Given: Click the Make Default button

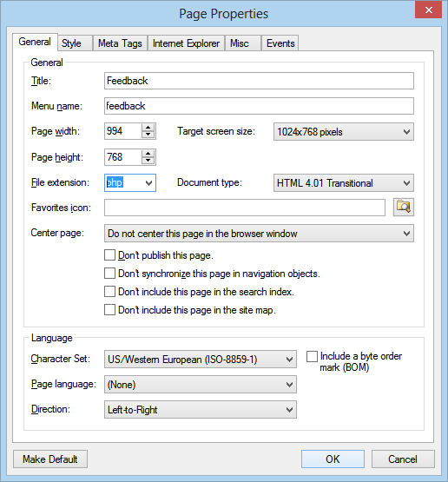Looking at the screenshot, I should click(50, 459).
